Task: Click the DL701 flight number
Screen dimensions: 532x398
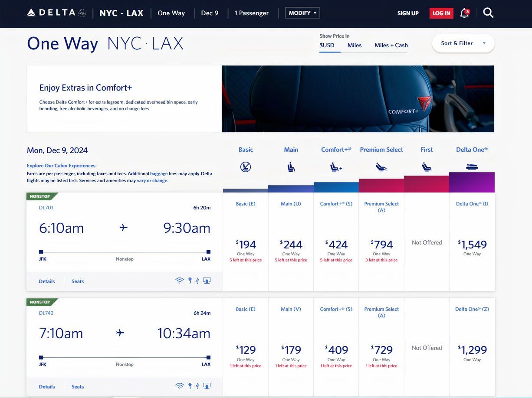Action: tap(46, 208)
